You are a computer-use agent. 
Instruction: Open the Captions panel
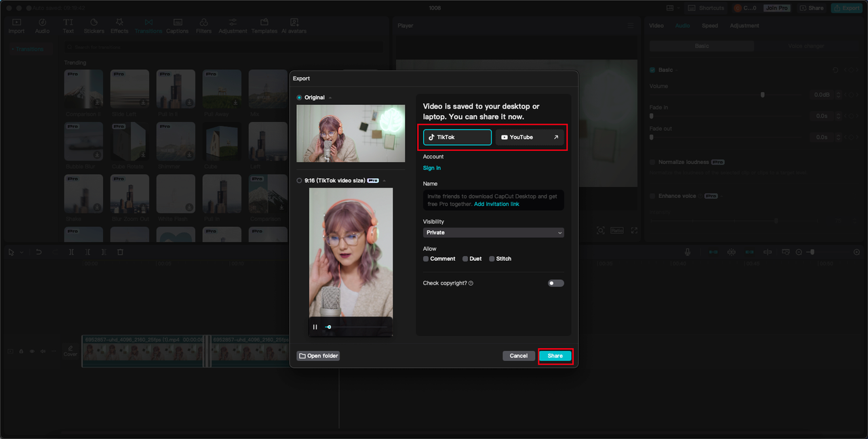click(x=178, y=26)
